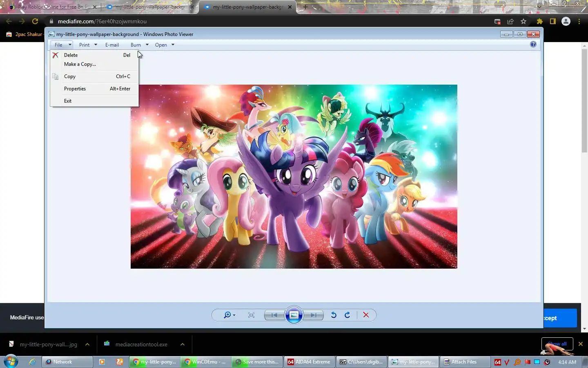Click the 4:14 AM system clock
Image resolution: width=588 pixels, height=368 pixels.
coord(567,362)
